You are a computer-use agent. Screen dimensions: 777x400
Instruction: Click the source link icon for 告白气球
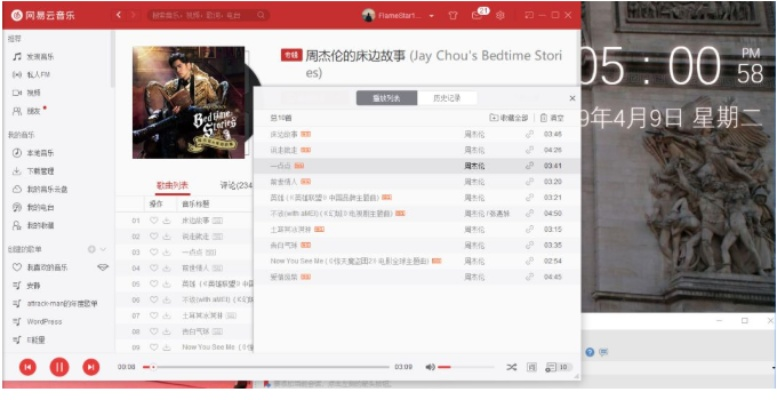(529, 245)
